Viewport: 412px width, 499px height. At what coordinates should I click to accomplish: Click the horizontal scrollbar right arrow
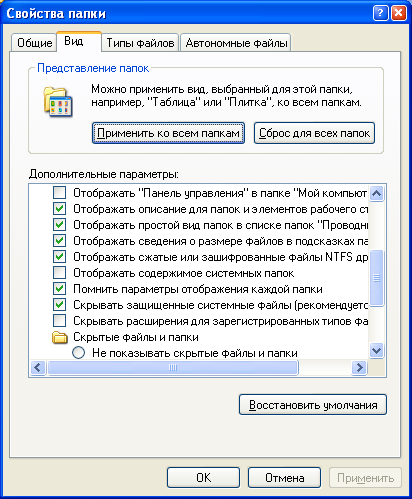pos(360,368)
